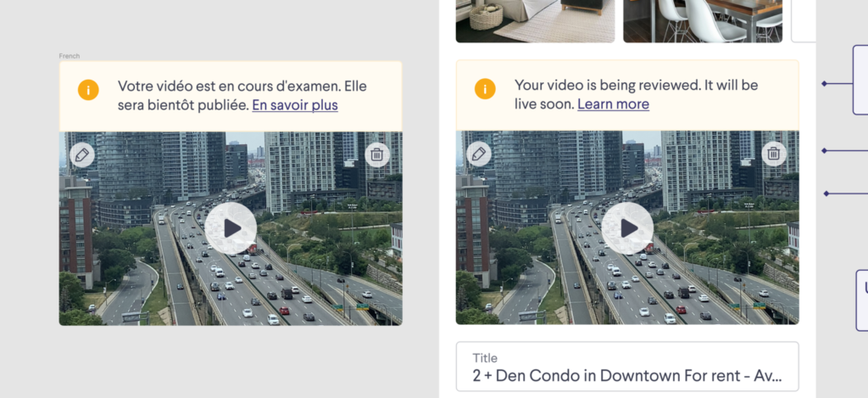Select the 'French' frame label
The width and height of the screenshot is (868, 398).
[70, 56]
